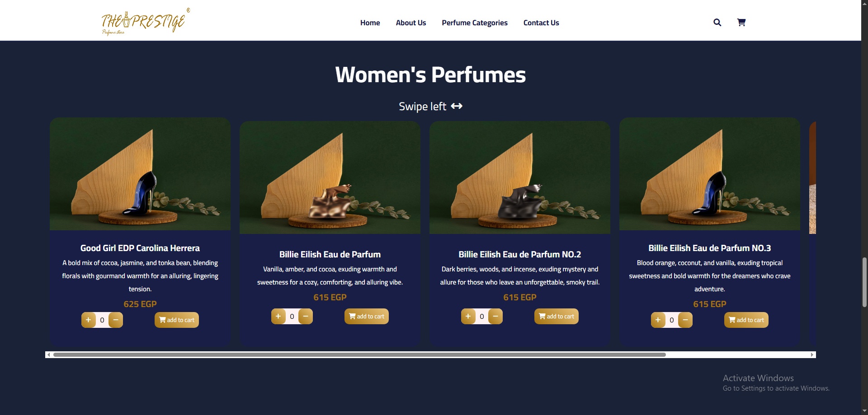Open the Contact Us page
868x415 pixels.
pyautogui.click(x=541, y=23)
